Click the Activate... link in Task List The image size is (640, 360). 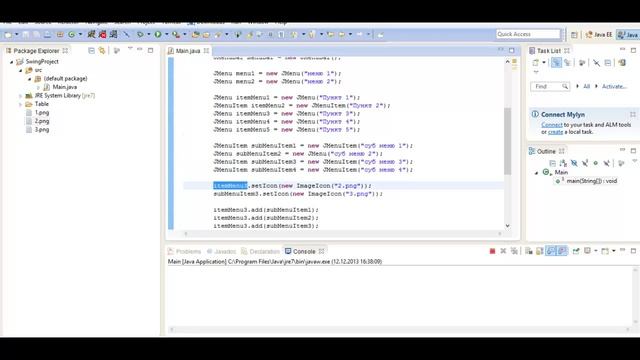pos(614,87)
